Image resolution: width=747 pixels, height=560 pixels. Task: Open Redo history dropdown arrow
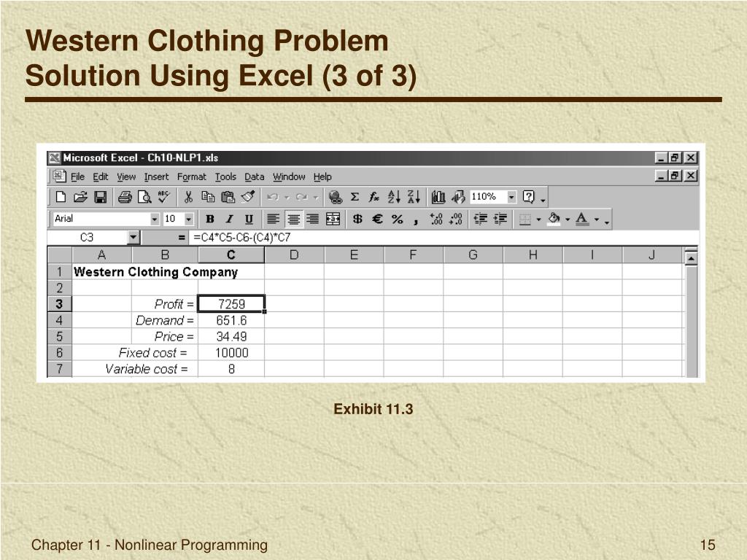(315, 197)
